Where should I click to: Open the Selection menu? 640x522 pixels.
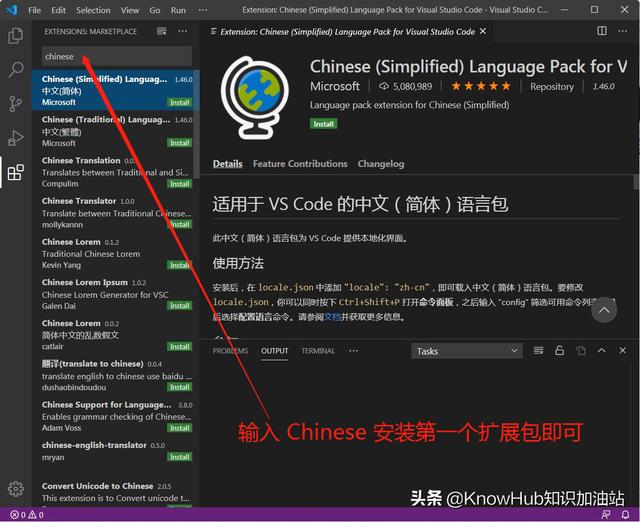point(93,10)
